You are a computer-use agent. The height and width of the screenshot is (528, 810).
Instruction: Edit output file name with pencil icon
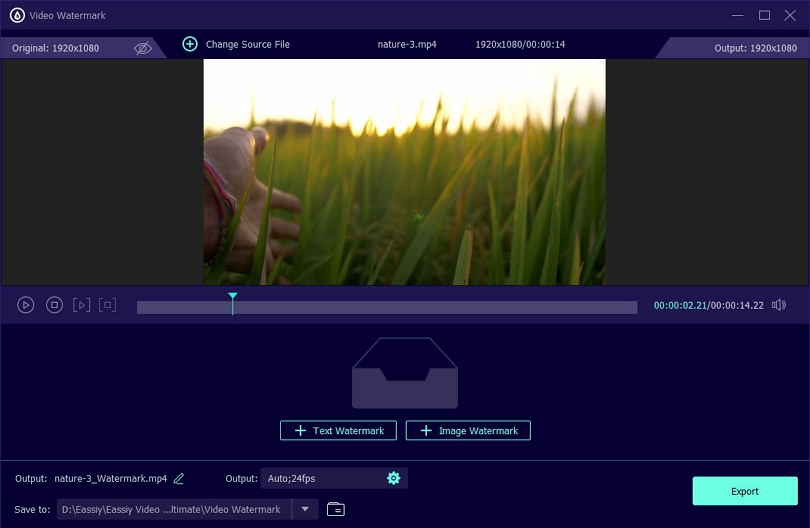click(x=179, y=478)
